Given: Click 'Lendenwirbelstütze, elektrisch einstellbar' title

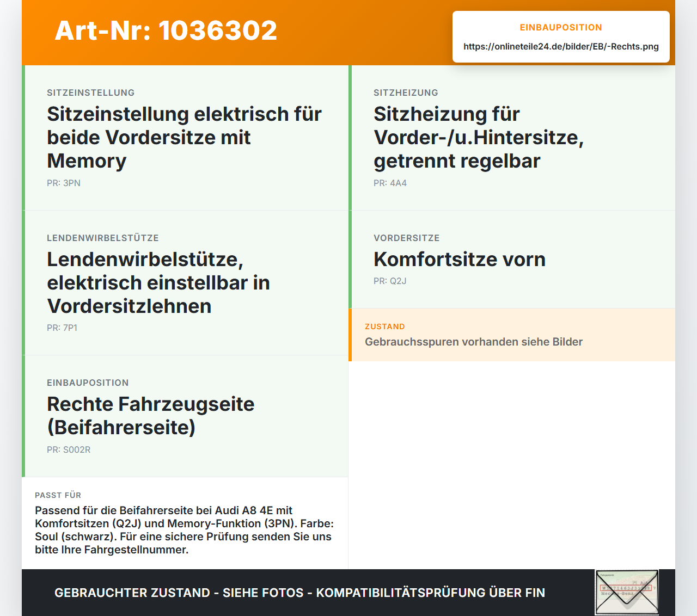Looking at the screenshot, I should [x=158, y=282].
